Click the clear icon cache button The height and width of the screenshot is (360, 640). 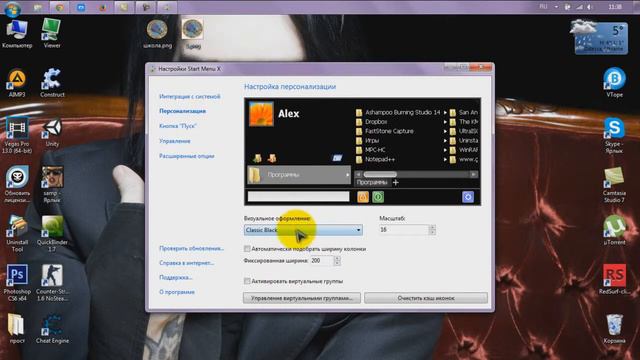coord(426,298)
